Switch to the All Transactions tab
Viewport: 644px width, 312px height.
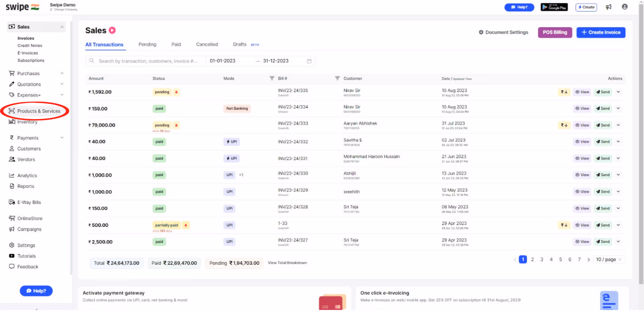104,45
